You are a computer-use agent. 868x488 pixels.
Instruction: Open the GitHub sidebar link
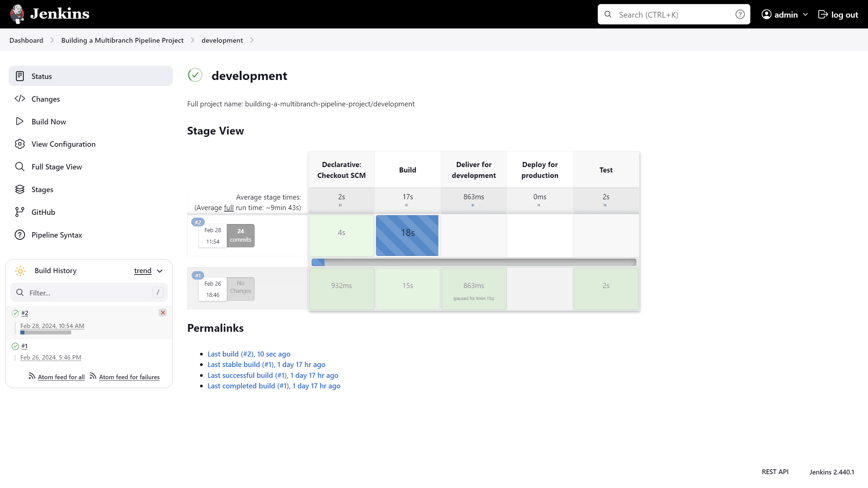43,212
